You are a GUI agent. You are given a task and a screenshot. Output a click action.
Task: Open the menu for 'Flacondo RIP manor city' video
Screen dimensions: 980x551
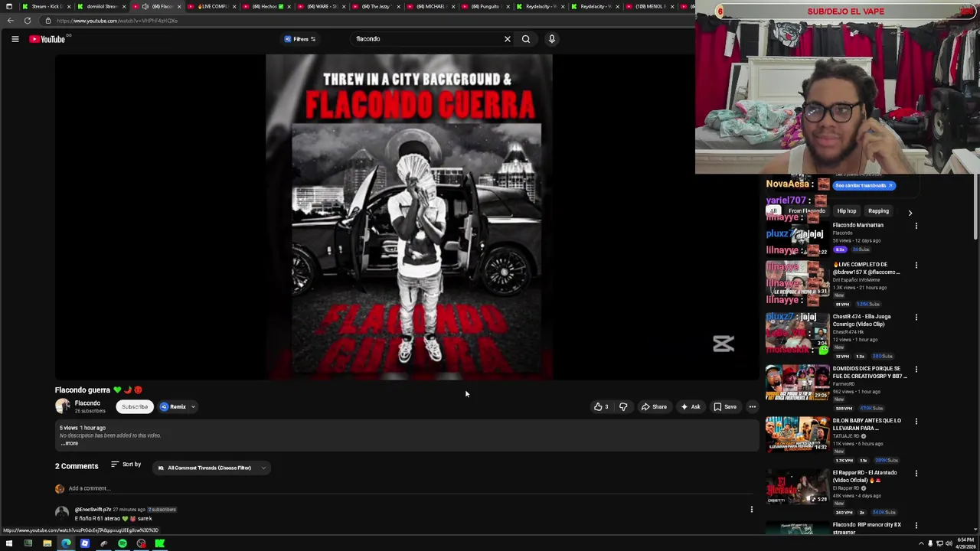click(x=916, y=526)
